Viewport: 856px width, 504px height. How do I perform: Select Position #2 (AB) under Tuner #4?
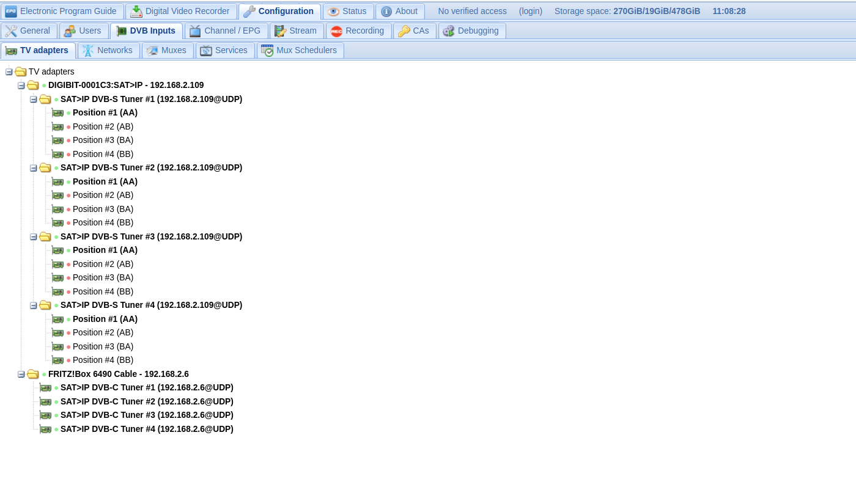tap(103, 332)
